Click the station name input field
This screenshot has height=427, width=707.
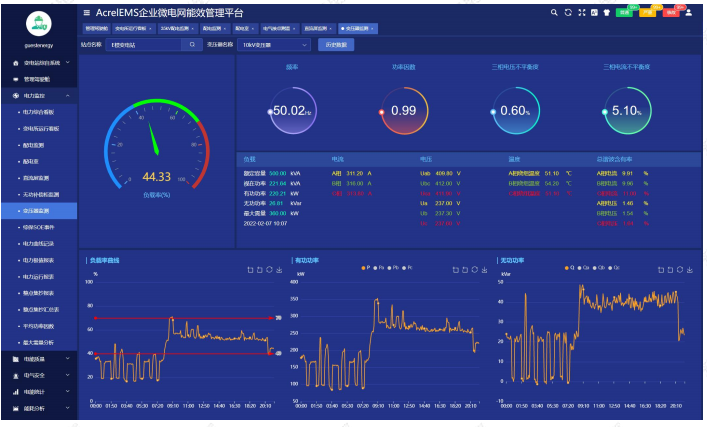[x=143, y=45]
